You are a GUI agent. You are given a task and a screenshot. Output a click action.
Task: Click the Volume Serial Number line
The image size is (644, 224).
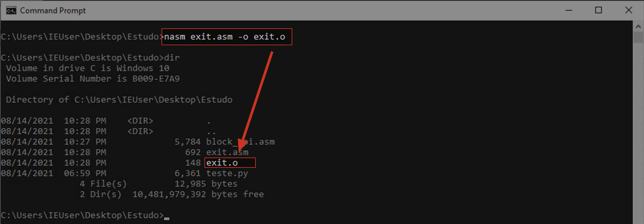pos(93,79)
